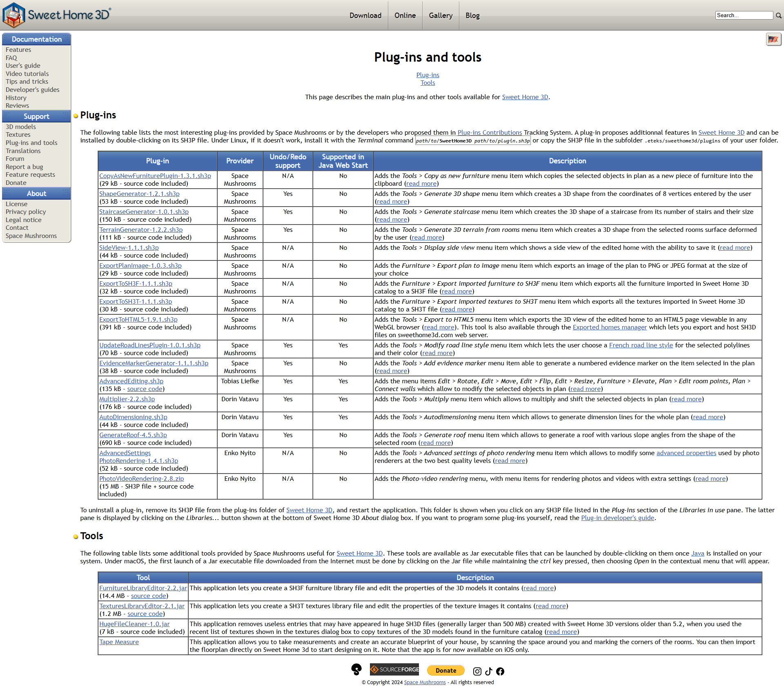
Task: Open Features in the Documentation sidebar
Action: (x=18, y=49)
